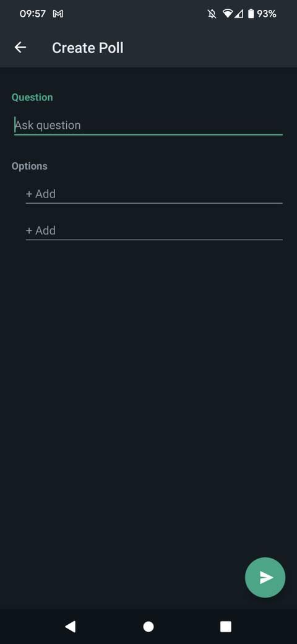Image resolution: width=297 pixels, height=644 pixels.
Task: Tap the battery status icon
Action: (251, 14)
